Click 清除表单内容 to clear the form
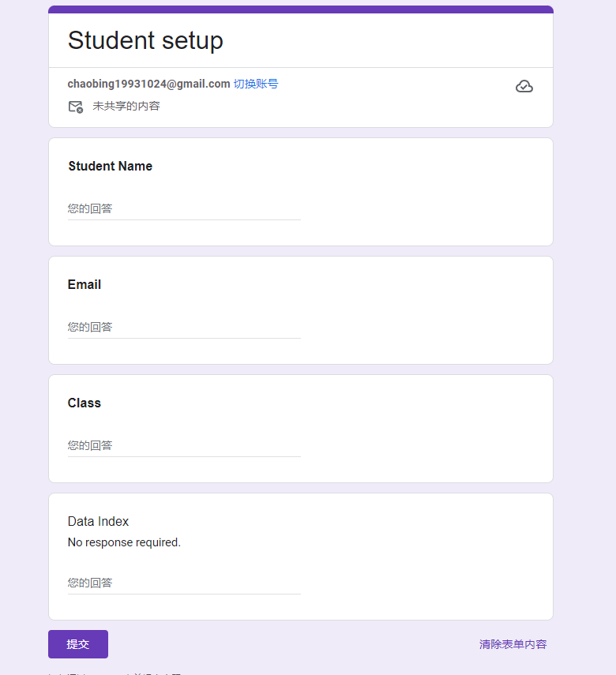The image size is (616, 675). [x=513, y=644]
